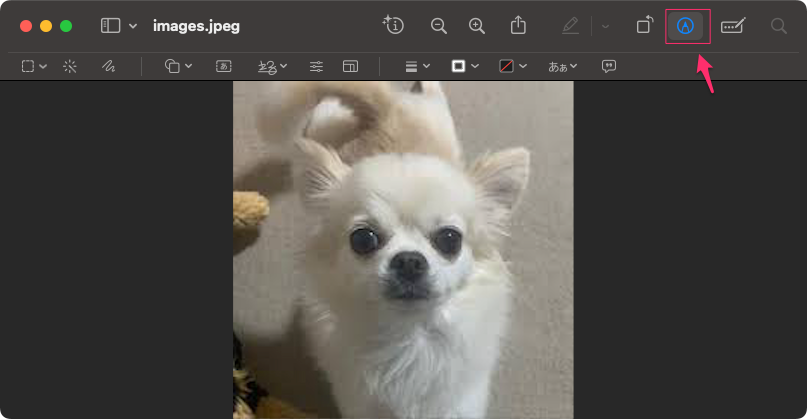The image size is (807, 419).
Task: Add a speech bubble annotation
Action: point(608,66)
